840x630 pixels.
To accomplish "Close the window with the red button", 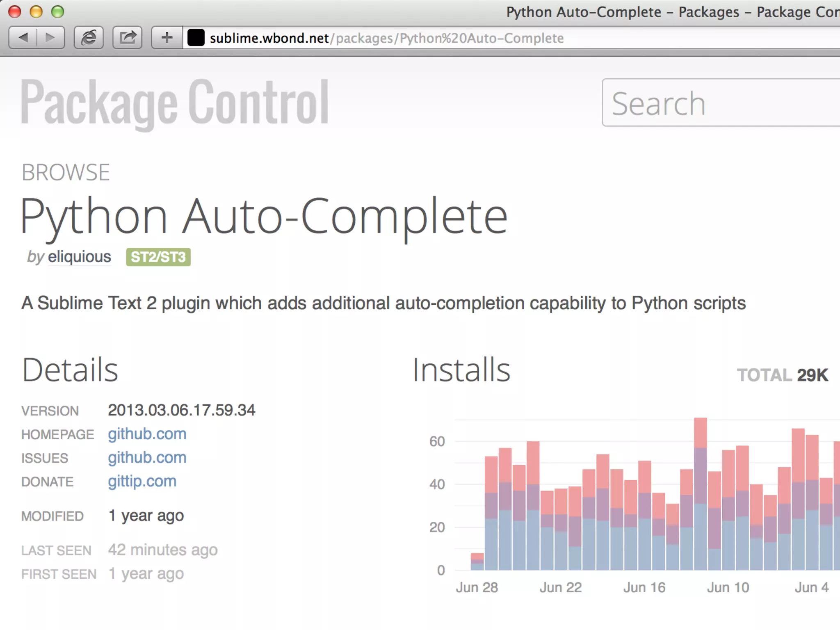I will (x=15, y=11).
